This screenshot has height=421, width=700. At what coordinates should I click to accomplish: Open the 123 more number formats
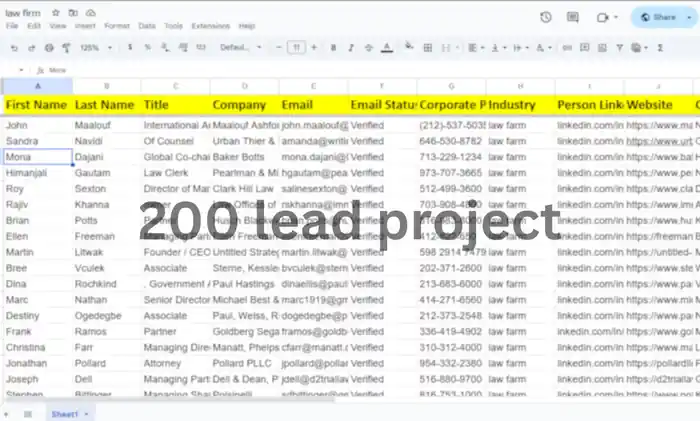[x=201, y=47]
